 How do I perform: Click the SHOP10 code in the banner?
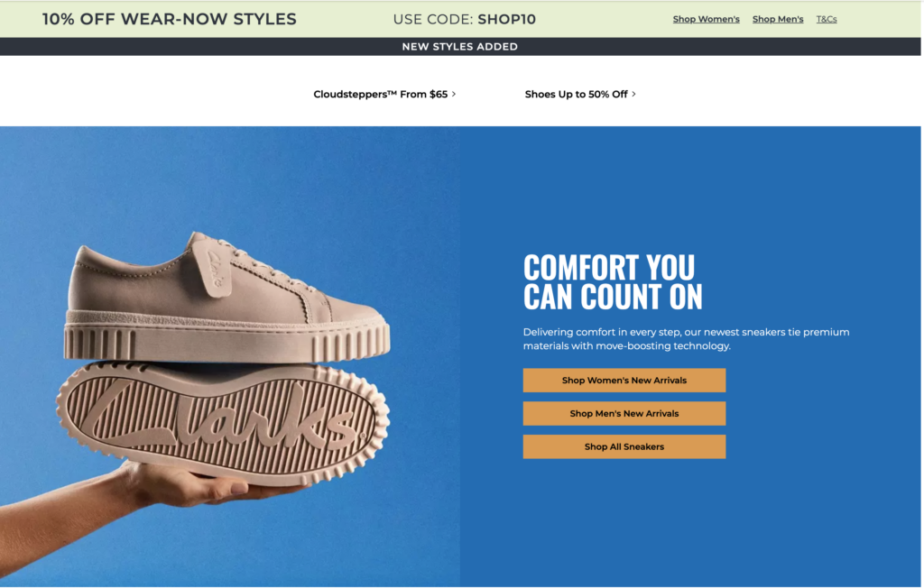pos(507,20)
